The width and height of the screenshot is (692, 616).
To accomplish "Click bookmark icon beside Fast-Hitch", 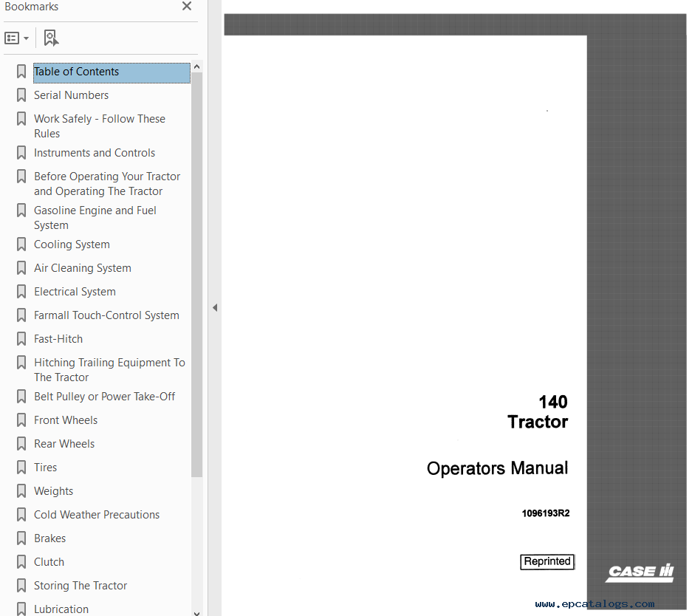I will point(21,339).
